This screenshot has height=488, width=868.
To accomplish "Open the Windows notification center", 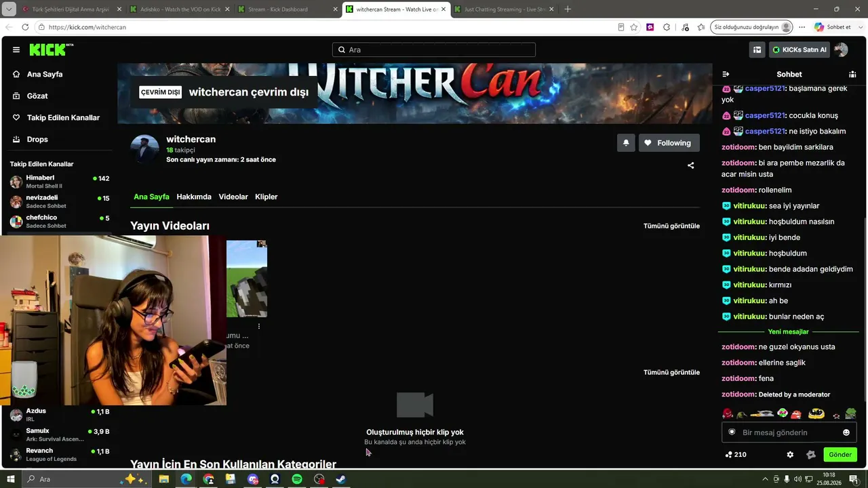I will tap(854, 479).
